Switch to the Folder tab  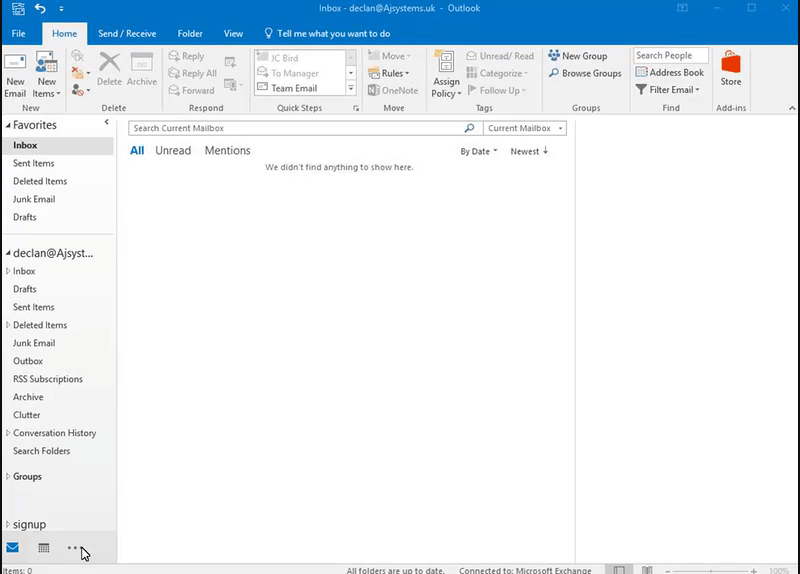point(190,34)
